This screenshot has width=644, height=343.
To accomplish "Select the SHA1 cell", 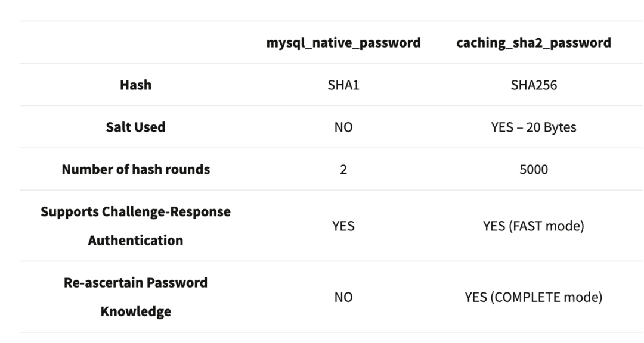I will pyautogui.click(x=343, y=85).
